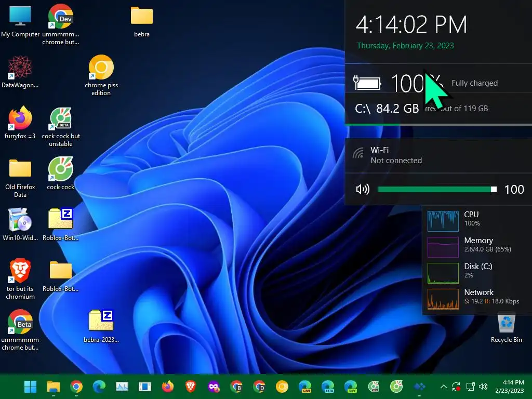Screen dimensions: 532x399
Task: Select the Win10-Wid... installer icon
Action: [x=20, y=224]
